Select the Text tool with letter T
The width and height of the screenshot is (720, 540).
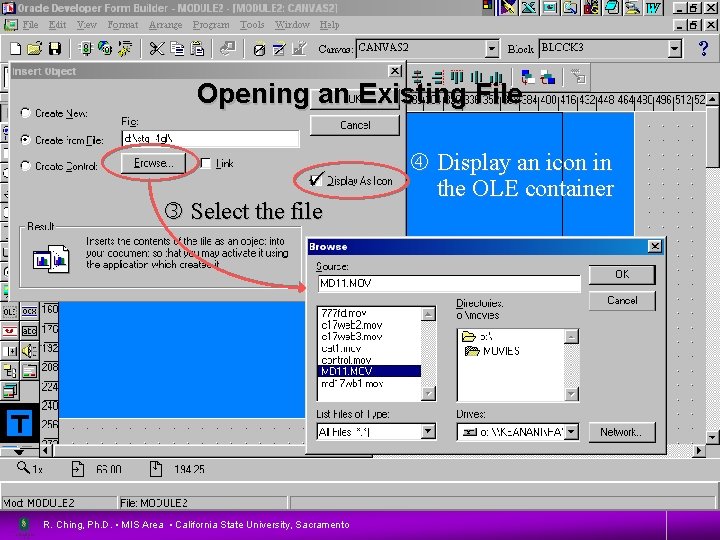click(x=19, y=423)
